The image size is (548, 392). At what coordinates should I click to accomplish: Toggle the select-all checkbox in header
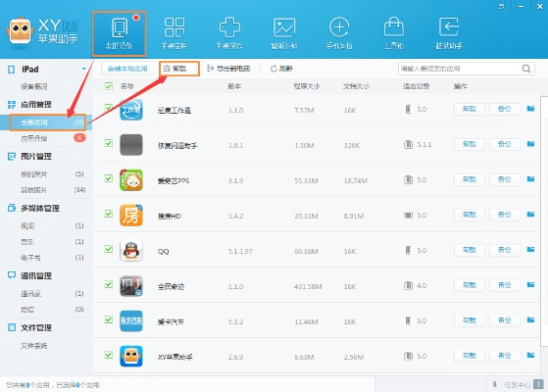(109, 86)
